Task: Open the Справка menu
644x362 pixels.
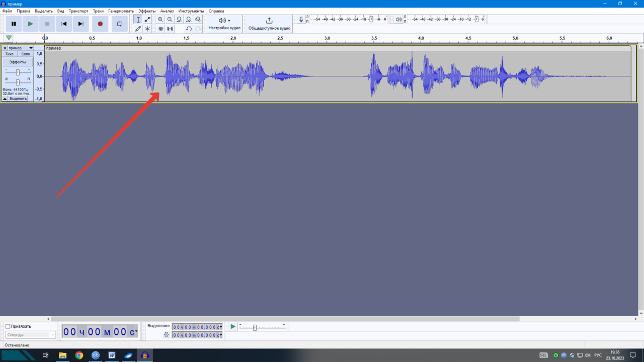Action: pos(216,11)
